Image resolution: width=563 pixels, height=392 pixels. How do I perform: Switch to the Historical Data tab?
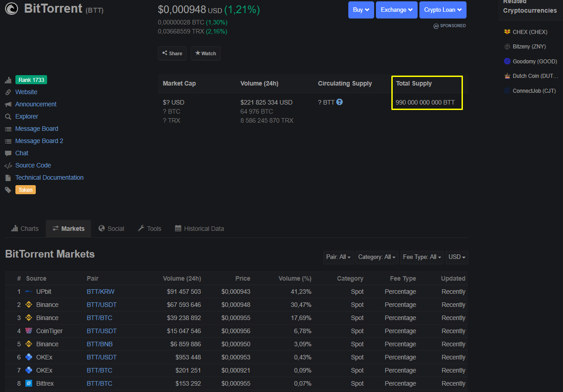199,229
